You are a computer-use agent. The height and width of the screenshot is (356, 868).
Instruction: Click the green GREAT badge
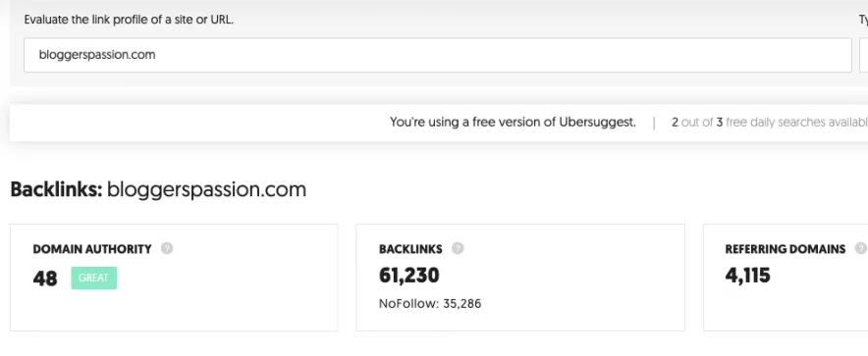click(93, 278)
